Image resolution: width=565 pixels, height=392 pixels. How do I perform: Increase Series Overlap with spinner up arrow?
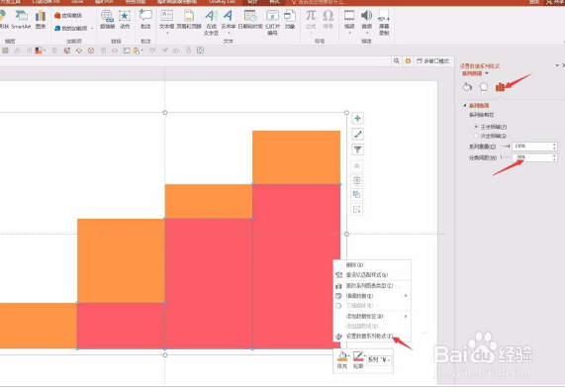554,145
